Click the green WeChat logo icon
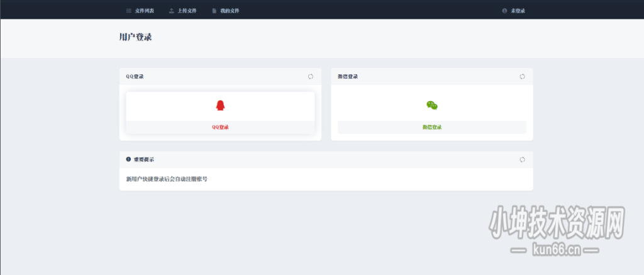This screenshot has height=275, width=644. click(431, 106)
